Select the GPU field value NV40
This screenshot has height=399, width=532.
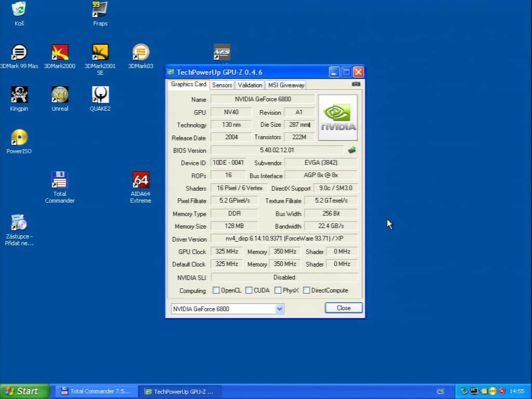[231, 112]
